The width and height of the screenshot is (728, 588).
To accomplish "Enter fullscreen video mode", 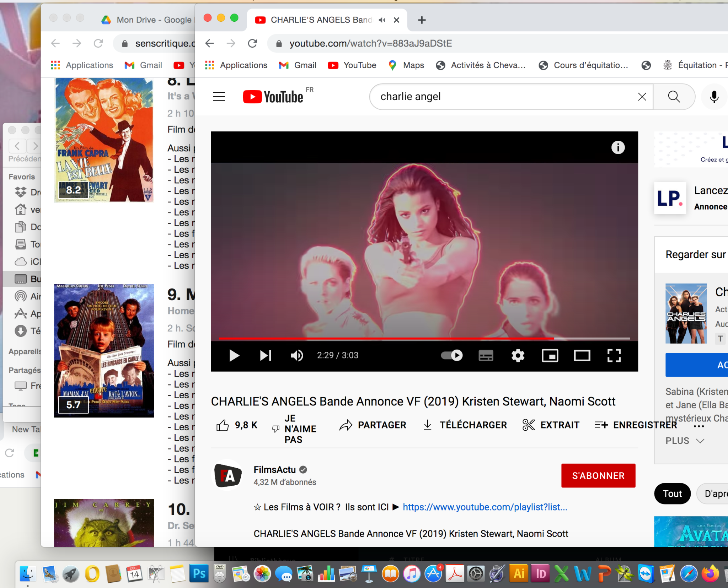I will pos(614,355).
